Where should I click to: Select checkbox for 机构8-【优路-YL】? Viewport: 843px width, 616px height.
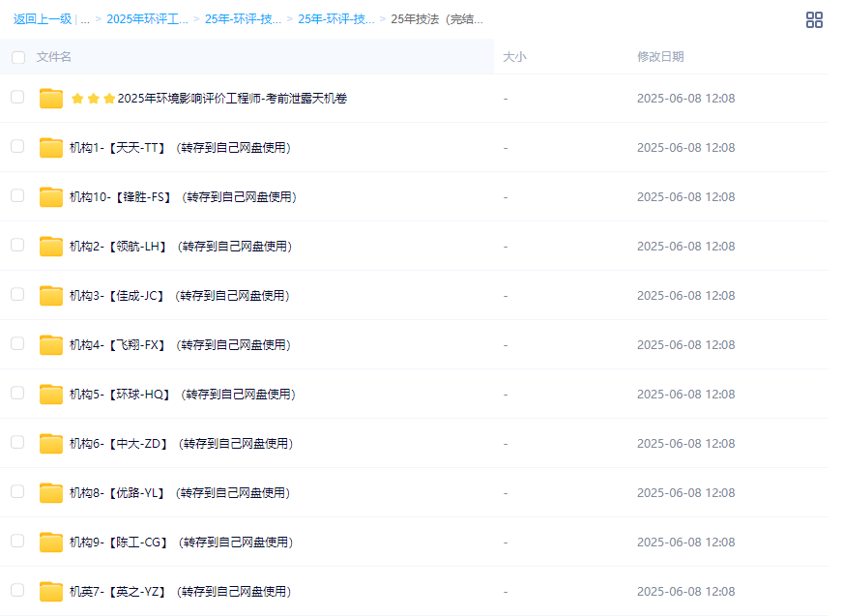[17, 491]
